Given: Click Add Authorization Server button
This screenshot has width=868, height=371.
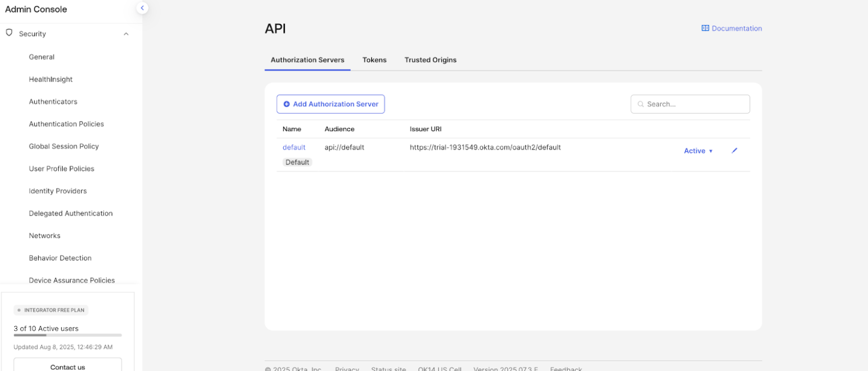Looking at the screenshot, I should click(331, 104).
